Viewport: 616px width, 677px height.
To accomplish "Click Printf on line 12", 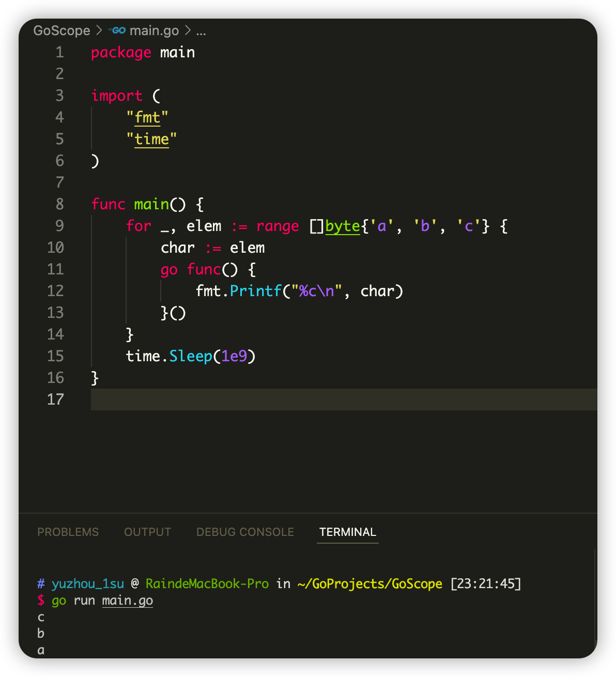I will click(256, 291).
